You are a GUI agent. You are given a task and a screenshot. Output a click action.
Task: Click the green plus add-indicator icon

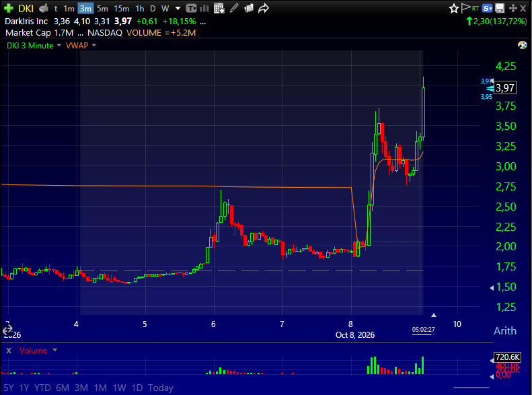9,8
